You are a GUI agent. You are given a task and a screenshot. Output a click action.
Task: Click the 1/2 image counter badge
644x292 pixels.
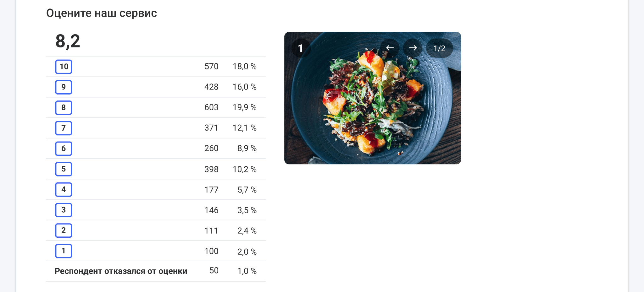pyautogui.click(x=439, y=48)
